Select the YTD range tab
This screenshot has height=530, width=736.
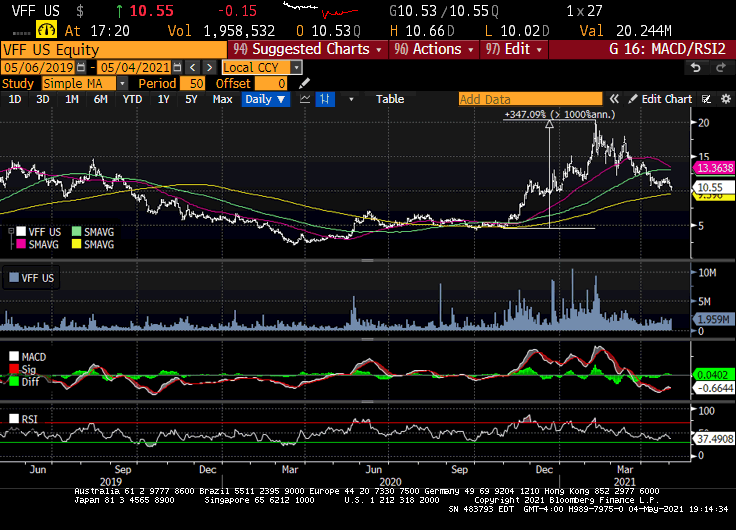point(132,99)
